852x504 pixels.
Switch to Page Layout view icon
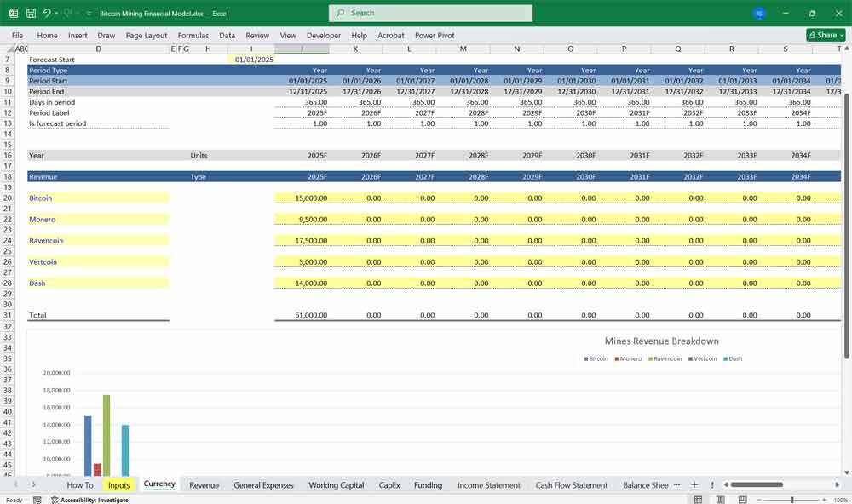(x=720, y=500)
